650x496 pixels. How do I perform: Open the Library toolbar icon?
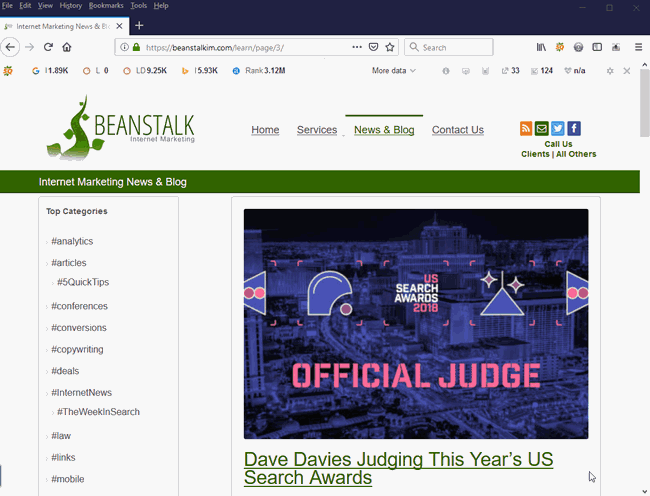coord(541,47)
